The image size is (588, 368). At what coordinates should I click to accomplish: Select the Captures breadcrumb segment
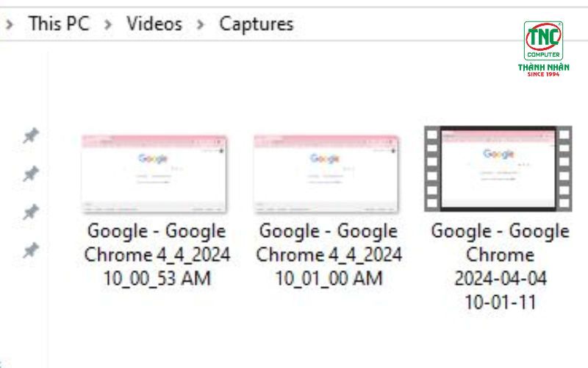[x=256, y=24]
